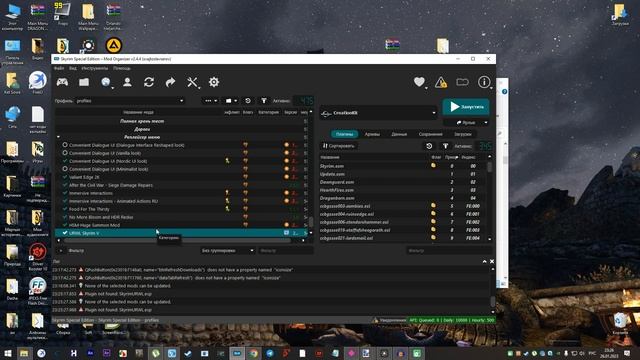640x360 pixels.
Task: Open the warning triangle notifications icon
Action: (x=441, y=82)
